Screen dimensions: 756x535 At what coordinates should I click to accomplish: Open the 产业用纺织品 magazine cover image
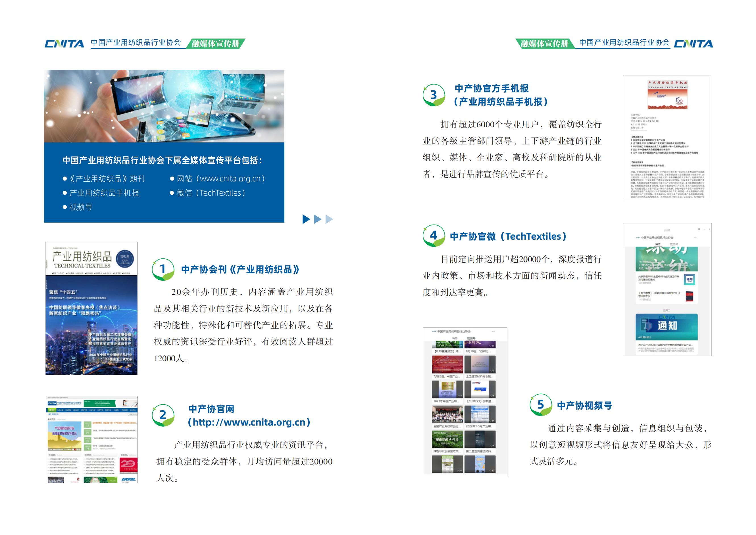click(91, 308)
